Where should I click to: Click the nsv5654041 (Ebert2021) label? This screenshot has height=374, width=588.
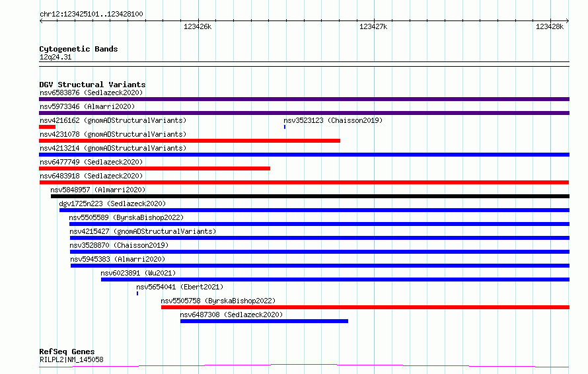click(180, 287)
